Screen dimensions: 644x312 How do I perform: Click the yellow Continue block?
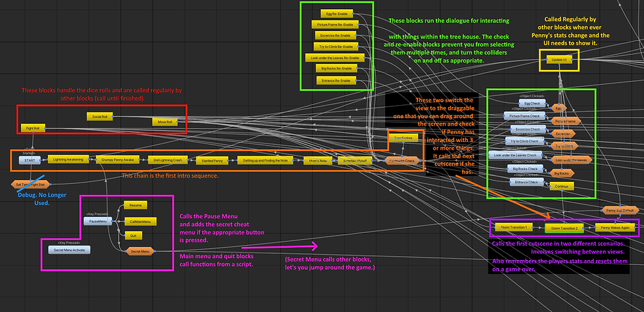point(561,187)
